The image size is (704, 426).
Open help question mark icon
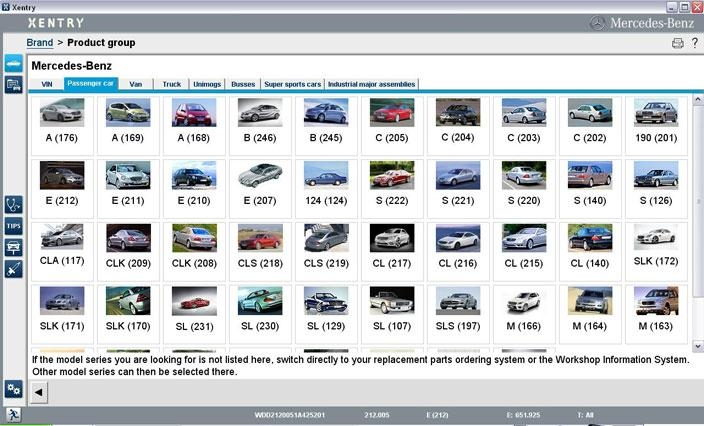[x=695, y=43]
